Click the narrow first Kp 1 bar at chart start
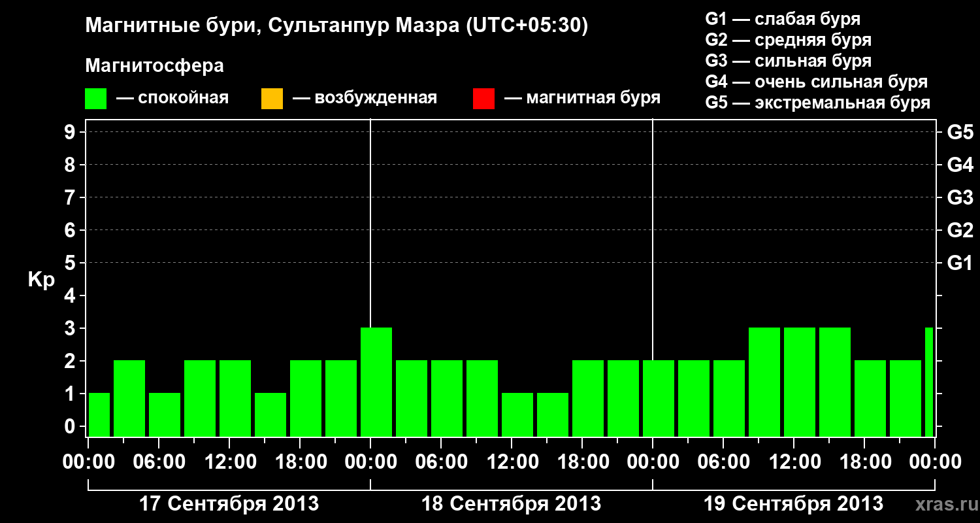Viewport: 980px width, 523px height. (x=99, y=414)
